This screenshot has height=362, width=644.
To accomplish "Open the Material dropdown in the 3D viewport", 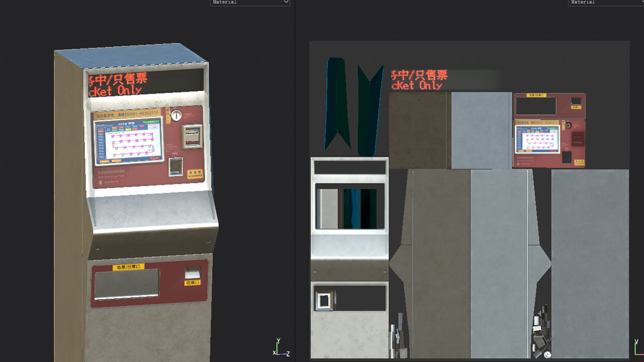I will pos(250,2).
